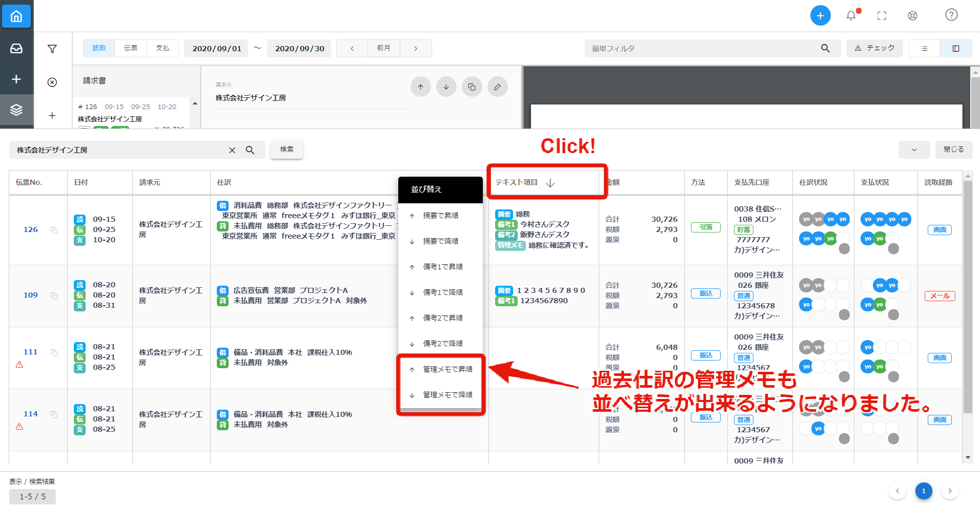This screenshot has height=507, width=980.
Task: Click the 検索 button
Action: click(x=287, y=150)
